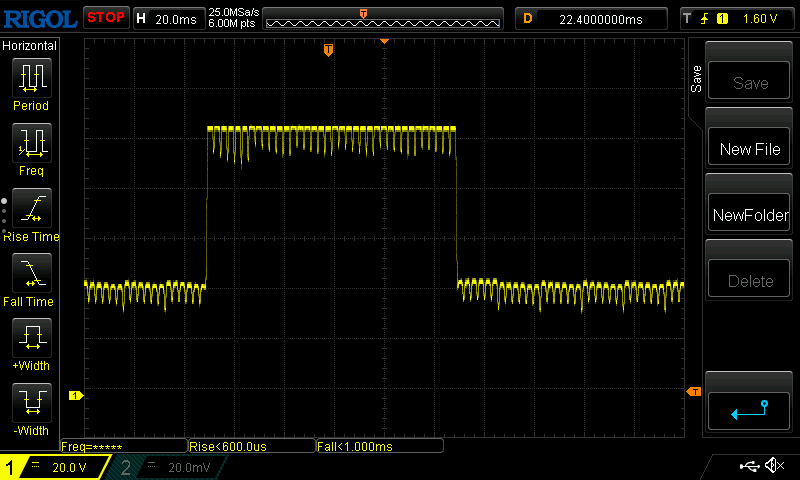This screenshot has height=480, width=800.
Task: Click the H 20.0ms timebase readout
Action: tap(169, 19)
